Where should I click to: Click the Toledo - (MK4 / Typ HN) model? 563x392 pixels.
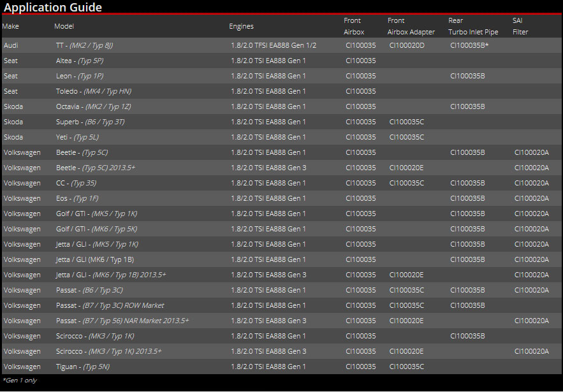(x=94, y=92)
